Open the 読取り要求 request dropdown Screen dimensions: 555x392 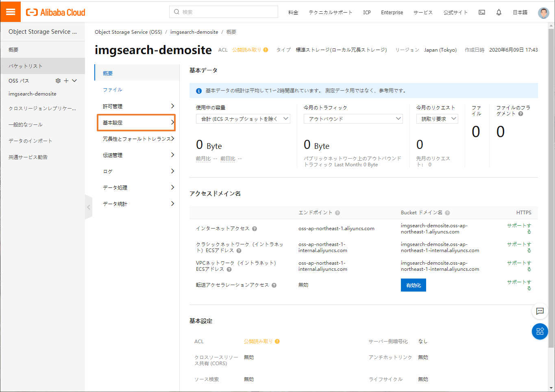coord(437,119)
